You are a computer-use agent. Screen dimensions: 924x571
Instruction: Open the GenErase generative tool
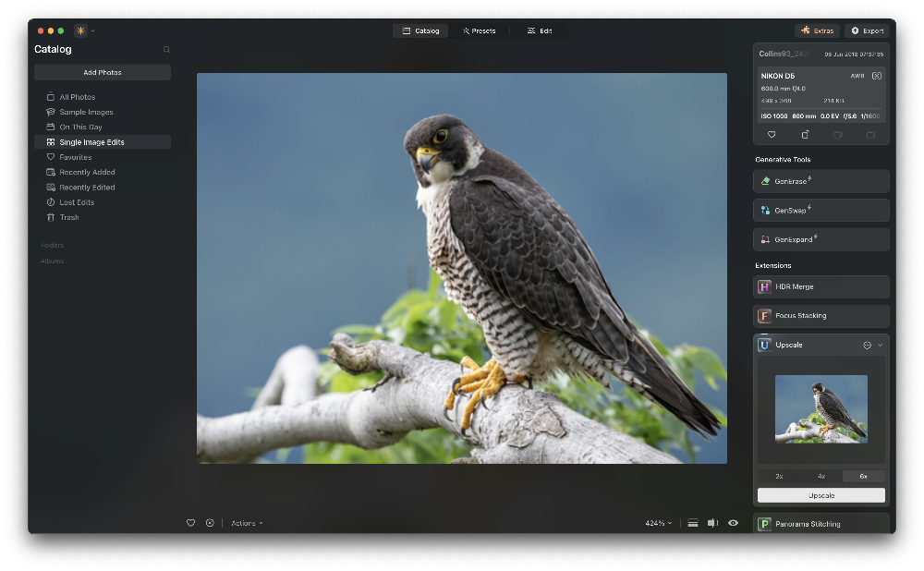pos(821,181)
